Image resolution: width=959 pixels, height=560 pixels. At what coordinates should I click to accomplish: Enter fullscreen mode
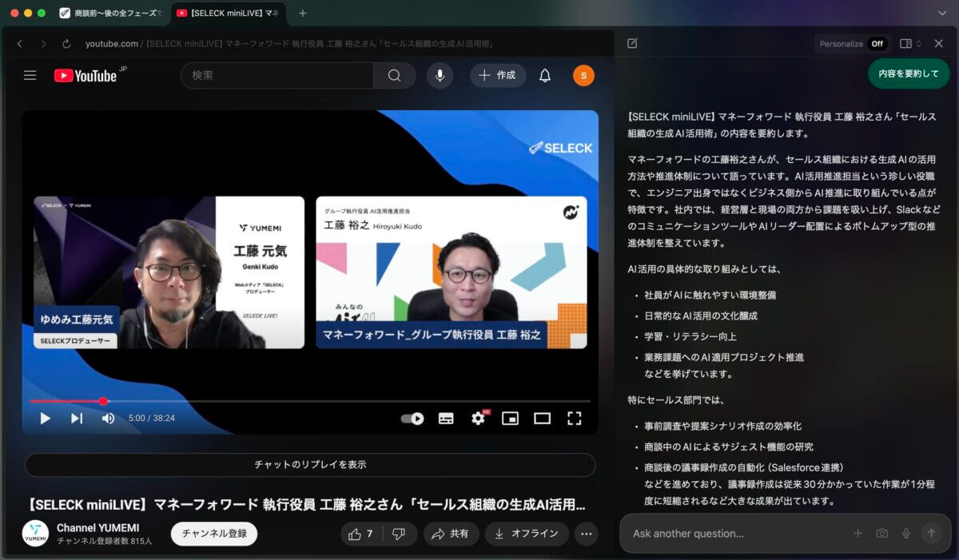click(574, 418)
